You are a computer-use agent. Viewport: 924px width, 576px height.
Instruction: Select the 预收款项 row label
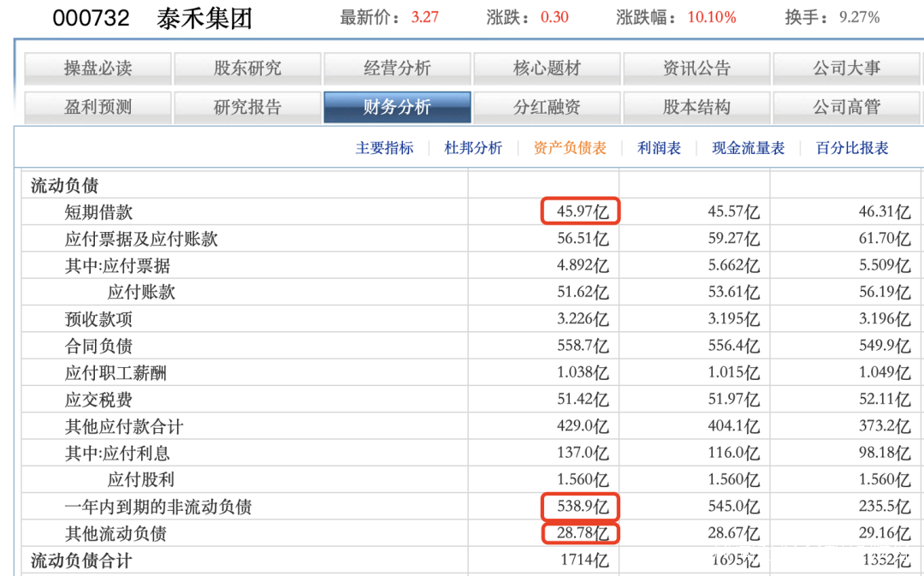99,319
